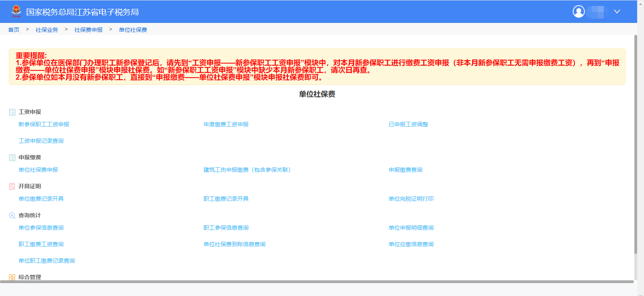The image size is (644, 296).
Task: Open 建筑工伤申报缴费 link
Action: click(x=247, y=170)
